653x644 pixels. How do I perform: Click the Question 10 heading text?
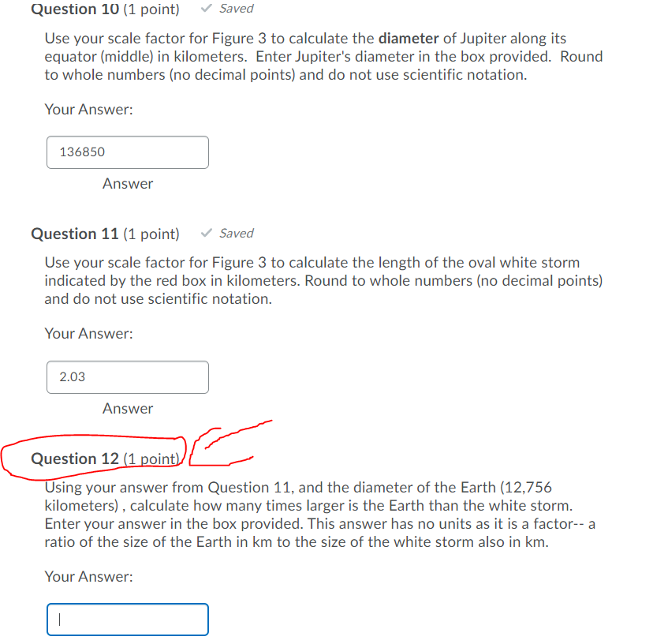click(74, 9)
